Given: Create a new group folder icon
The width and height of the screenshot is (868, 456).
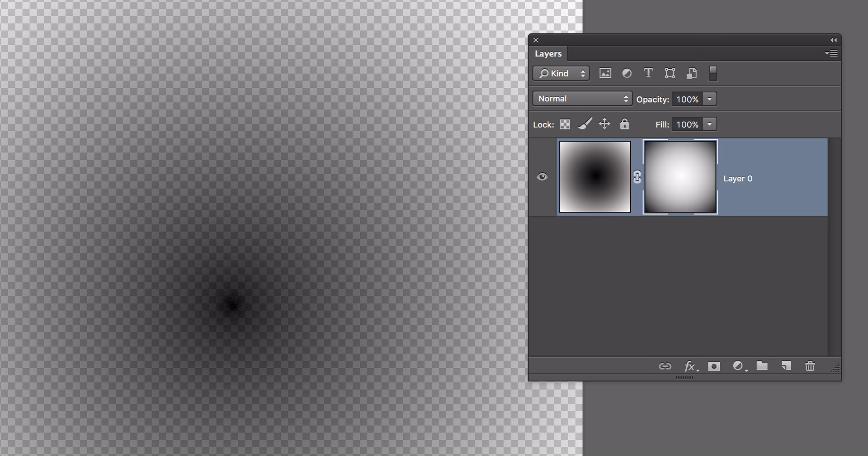Looking at the screenshot, I should (x=762, y=366).
